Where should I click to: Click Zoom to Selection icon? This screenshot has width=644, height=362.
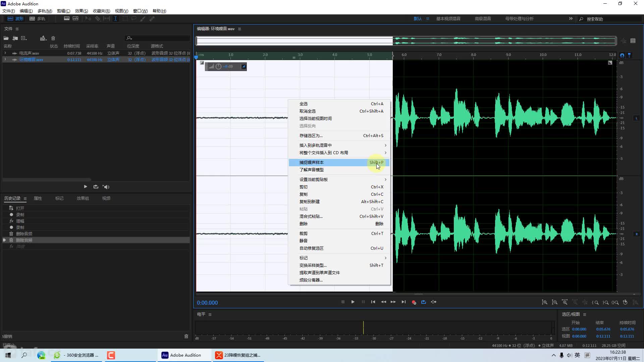tap(615, 302)
